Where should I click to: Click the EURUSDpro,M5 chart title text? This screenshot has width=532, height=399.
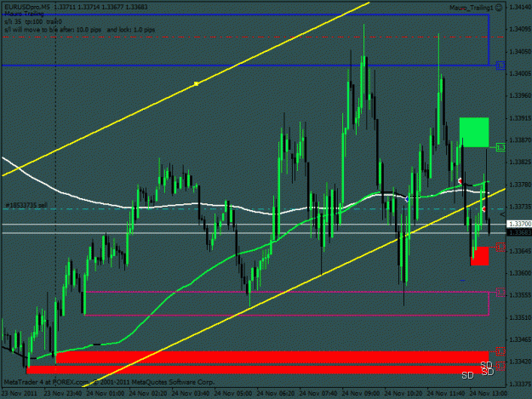[x=28, y=7]
